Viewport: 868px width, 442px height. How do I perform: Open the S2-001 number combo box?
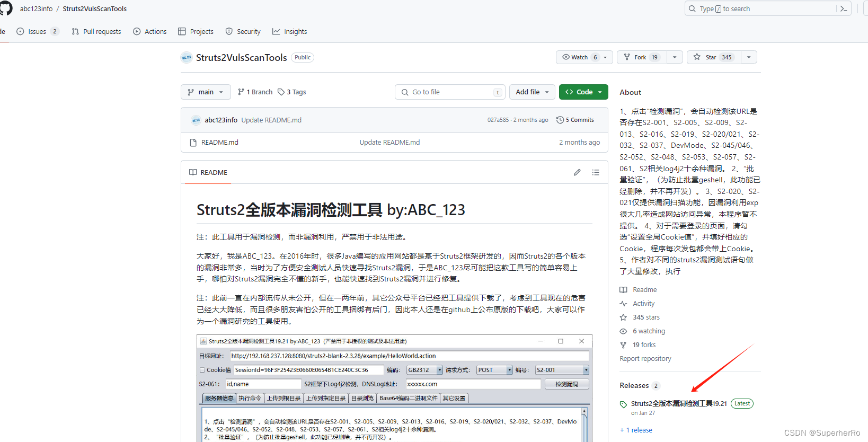click(x=562, y=370)
